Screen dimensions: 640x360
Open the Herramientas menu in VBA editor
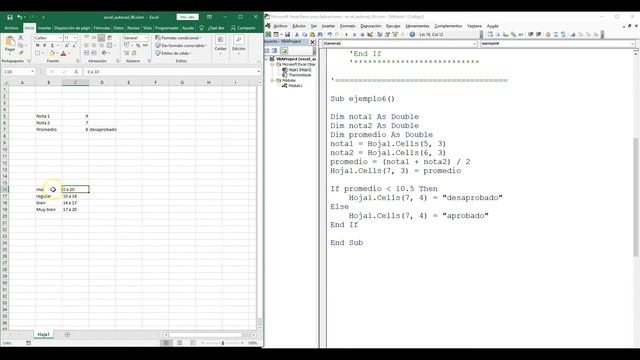click(x=417, y=26)
